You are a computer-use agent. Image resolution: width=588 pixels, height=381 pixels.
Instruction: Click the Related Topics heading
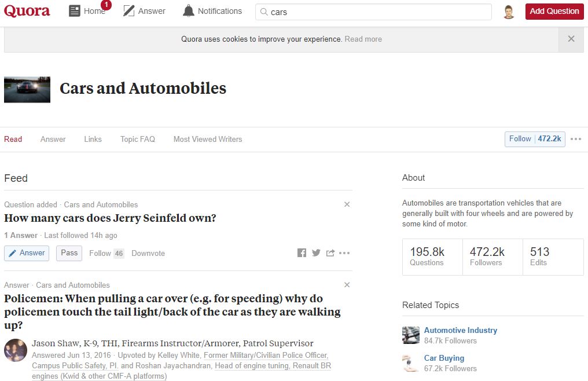(x=431, y=305)
